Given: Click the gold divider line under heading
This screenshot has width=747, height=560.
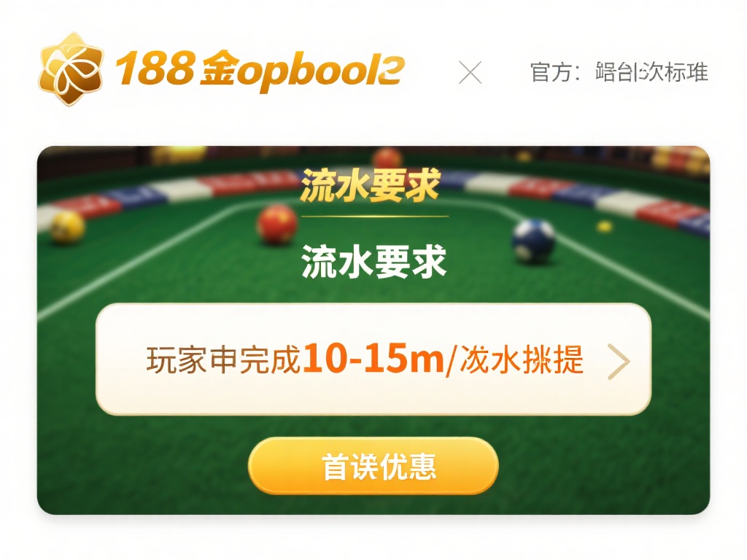Looking at the screenshot, I should [x=375, y=216].
